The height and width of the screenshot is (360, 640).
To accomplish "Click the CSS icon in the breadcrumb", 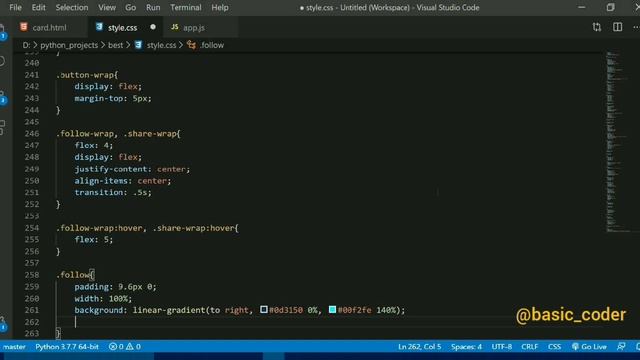I will pyautogui.click(x=138, y=45).
